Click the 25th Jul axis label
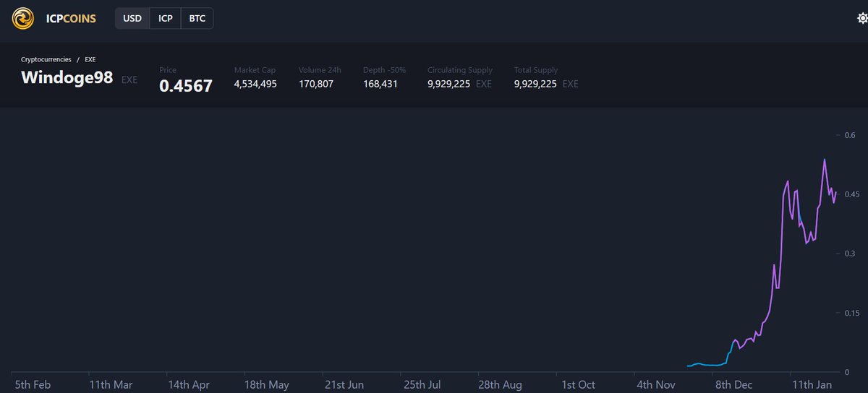The height and width of the screenshot is (393, 868). 422,384
